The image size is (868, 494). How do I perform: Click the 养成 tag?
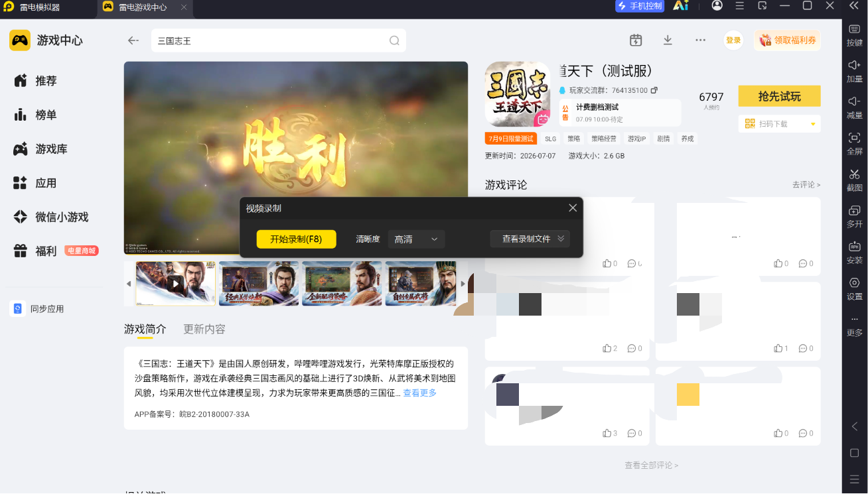pos(687,139)
